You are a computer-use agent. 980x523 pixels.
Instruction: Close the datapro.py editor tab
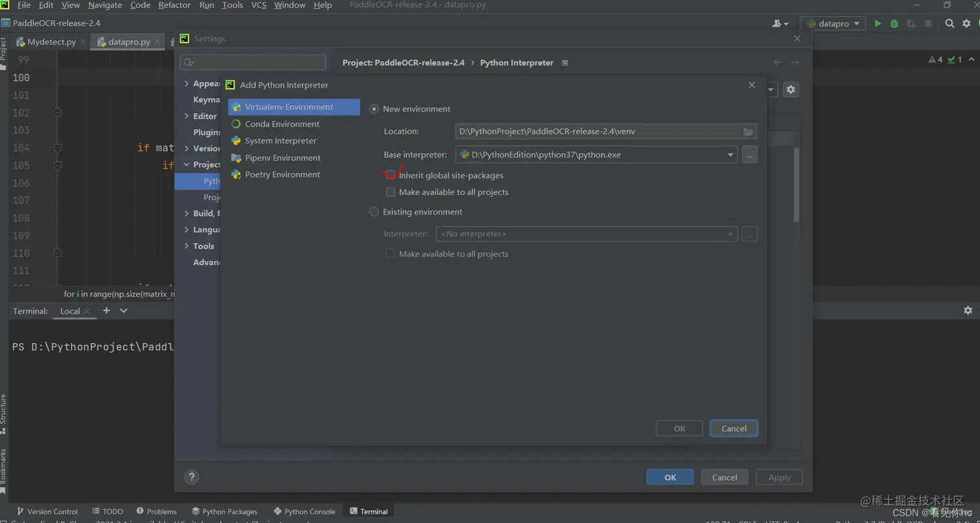point(157,41)
